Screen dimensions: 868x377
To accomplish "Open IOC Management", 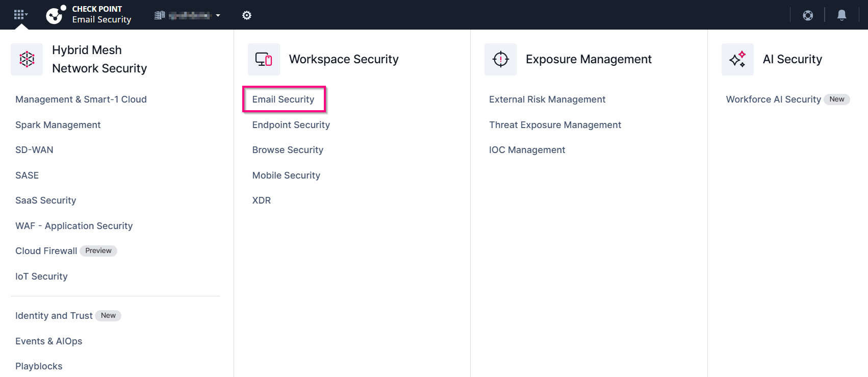I will (x=527, y=150).
